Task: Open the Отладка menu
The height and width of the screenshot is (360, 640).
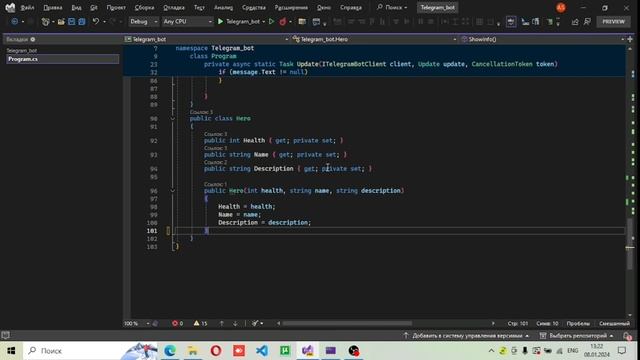Action: [174, 7]
